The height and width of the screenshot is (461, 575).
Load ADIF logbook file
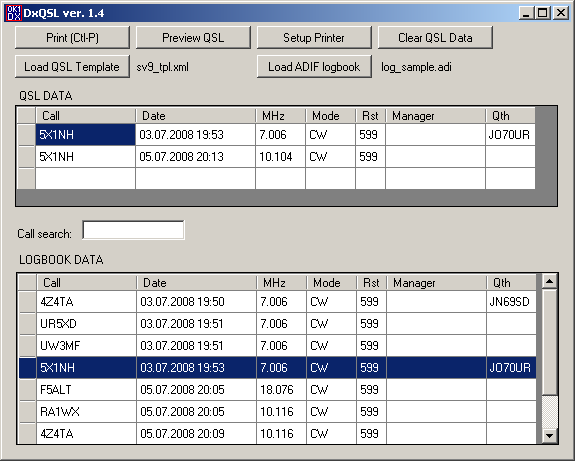tap(314, 66)
